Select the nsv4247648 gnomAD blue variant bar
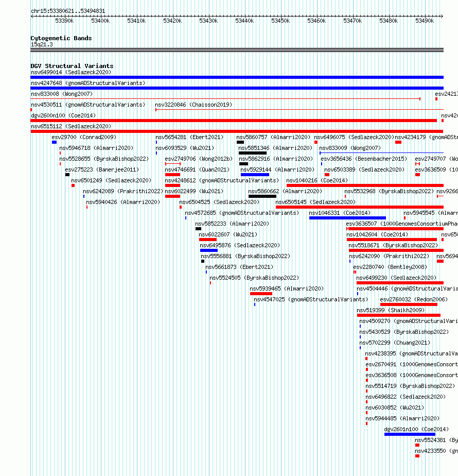Image resolution: width=458 pixels, height=476 pixels. tap(237, 88)
